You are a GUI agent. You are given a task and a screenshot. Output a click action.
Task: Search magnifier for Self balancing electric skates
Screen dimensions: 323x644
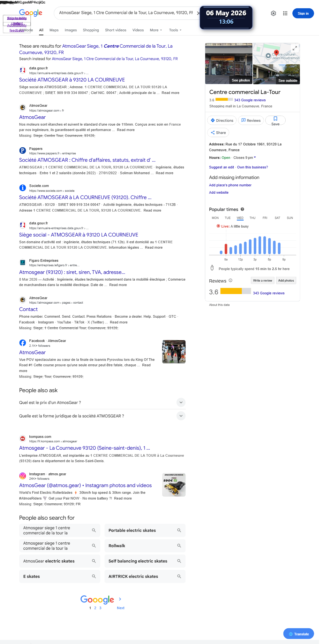click(179, 561)
